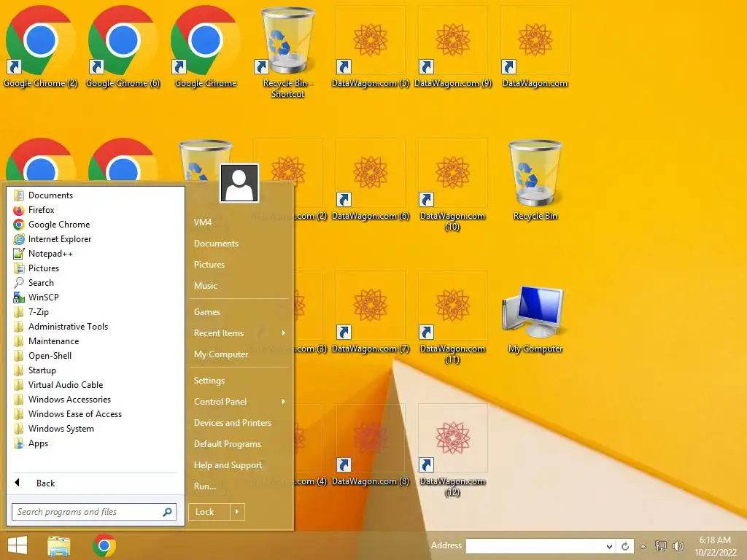Click the Lock button
This screenshot has width=747, height=560.
209,512
